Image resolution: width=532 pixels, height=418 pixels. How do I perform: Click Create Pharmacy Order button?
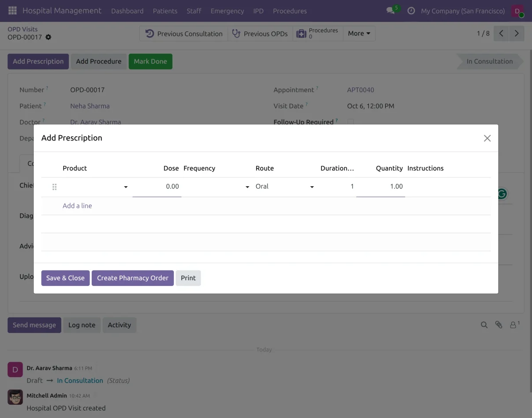133,278
